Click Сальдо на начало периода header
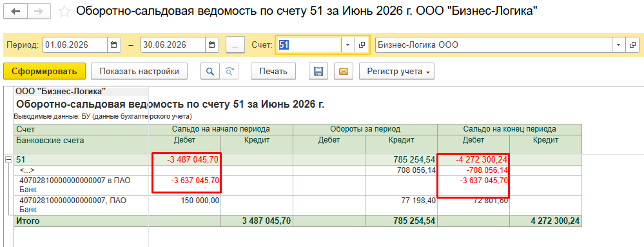This screenshot has width=644, height=247. coord(221,130)
